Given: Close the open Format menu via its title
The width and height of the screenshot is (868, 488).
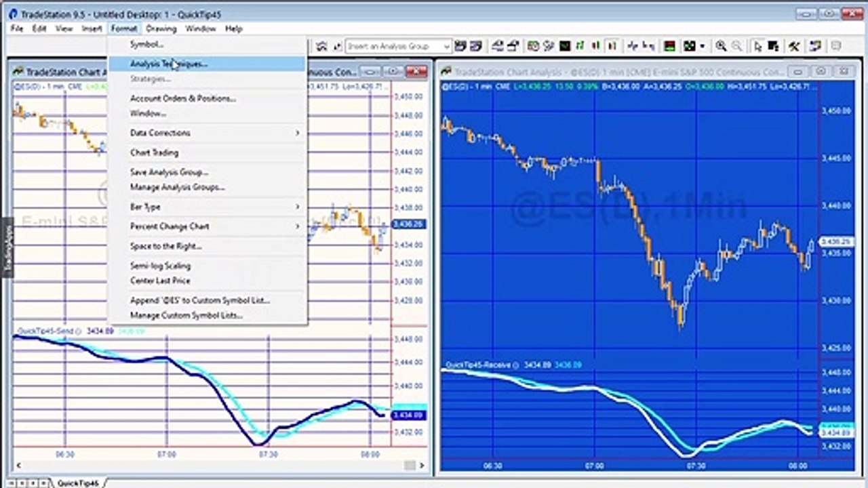Looking at the screenshot, I should point(124,28).
